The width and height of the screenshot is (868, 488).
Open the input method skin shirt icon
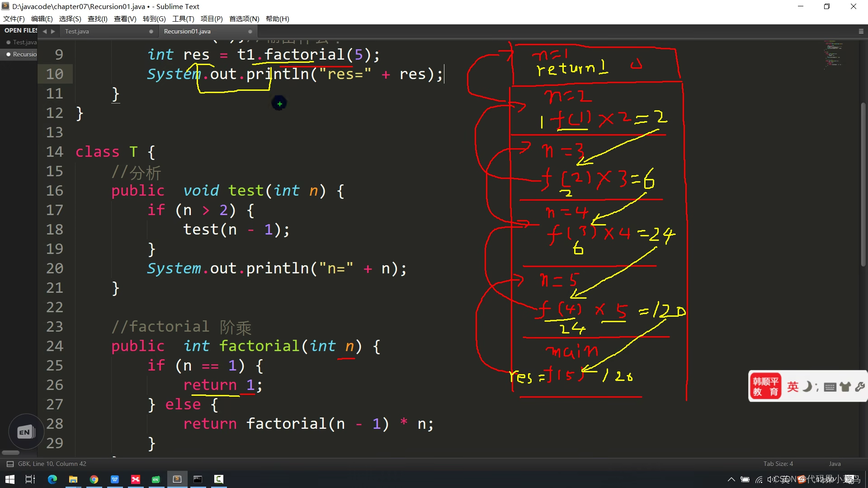845,387
